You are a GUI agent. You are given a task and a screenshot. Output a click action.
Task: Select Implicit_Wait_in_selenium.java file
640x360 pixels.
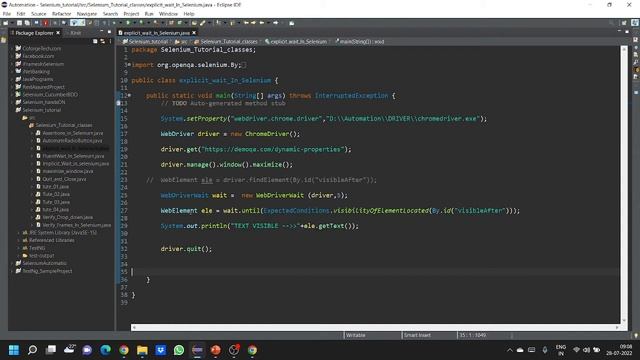[x=76, y=164]
